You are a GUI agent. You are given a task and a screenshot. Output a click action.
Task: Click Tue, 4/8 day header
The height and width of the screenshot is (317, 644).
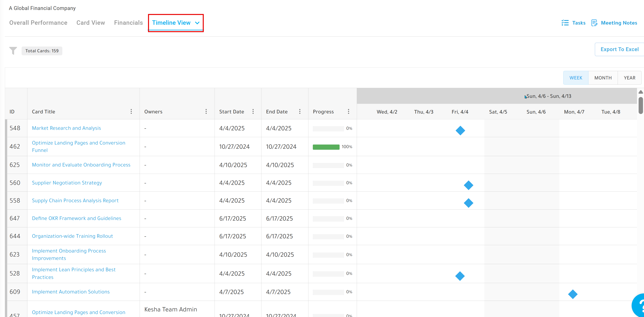click(611, 112)
